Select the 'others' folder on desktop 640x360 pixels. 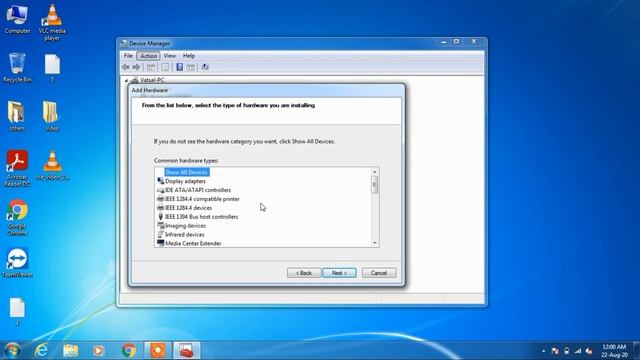pos(17,116)
